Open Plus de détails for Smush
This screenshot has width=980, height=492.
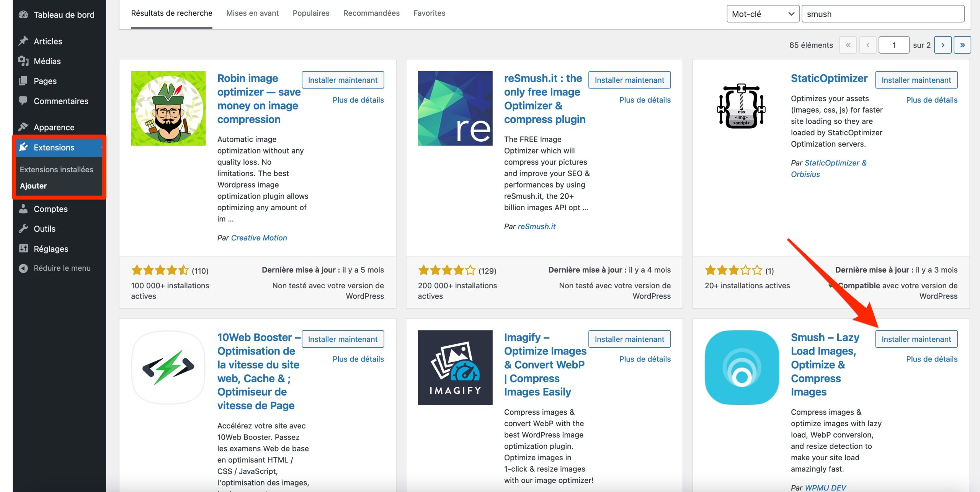[931, 359]
